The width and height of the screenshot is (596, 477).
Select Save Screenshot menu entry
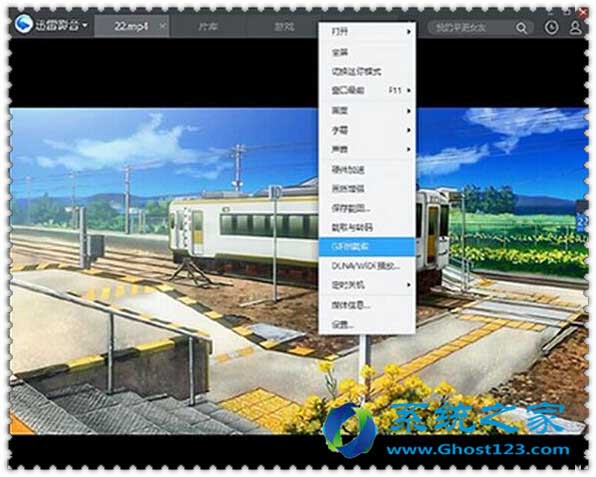pyautogui.click(x=367, y=208)
